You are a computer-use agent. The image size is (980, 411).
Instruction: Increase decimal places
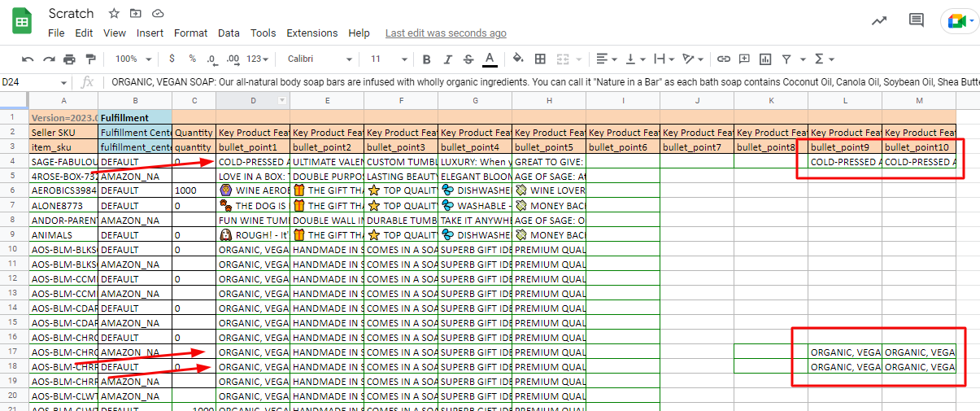click(233, 59)
